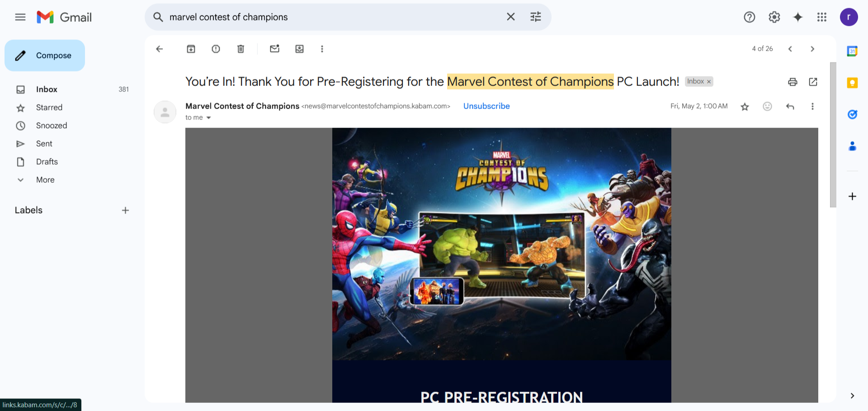Screen dimensions: 868x411
Task: Click the email's vertical scrollbar
Action: (833, 135)
